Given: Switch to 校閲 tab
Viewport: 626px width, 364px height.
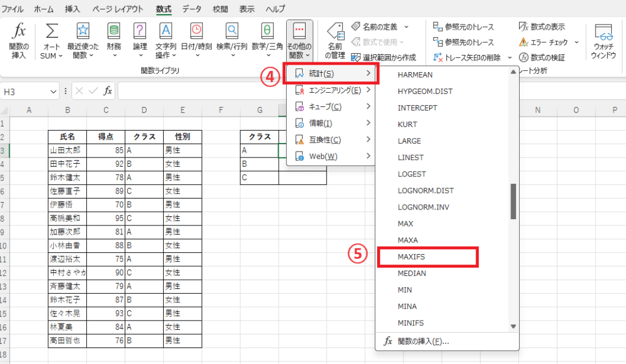Looking at the screenshot, I should click(220, 9).
